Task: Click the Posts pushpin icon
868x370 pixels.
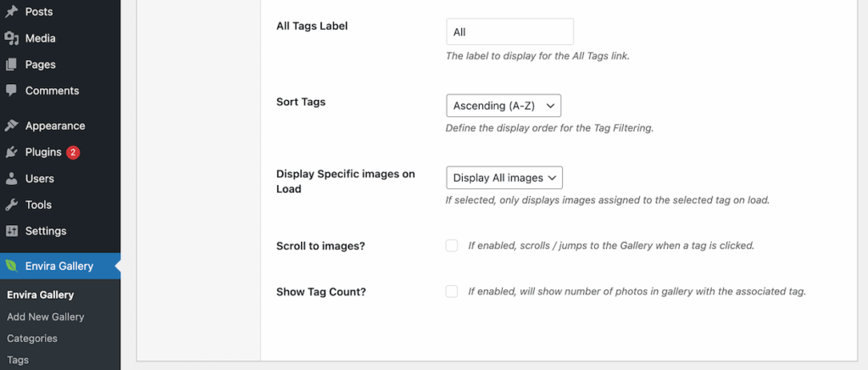Action: pyautogui.click(x=12, y=12)
